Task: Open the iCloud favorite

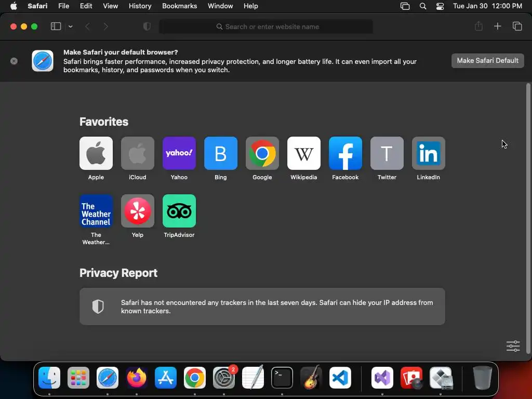Action: (x=137, y=153)
